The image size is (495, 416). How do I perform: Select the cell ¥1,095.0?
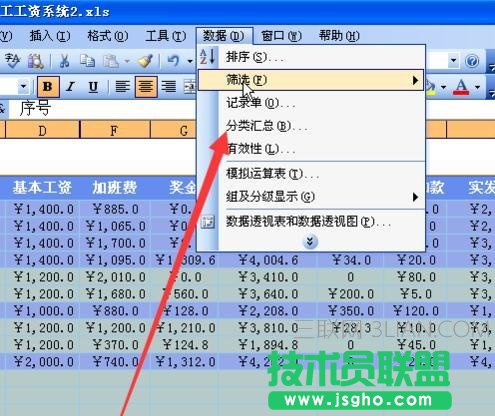tap(115, 260)
